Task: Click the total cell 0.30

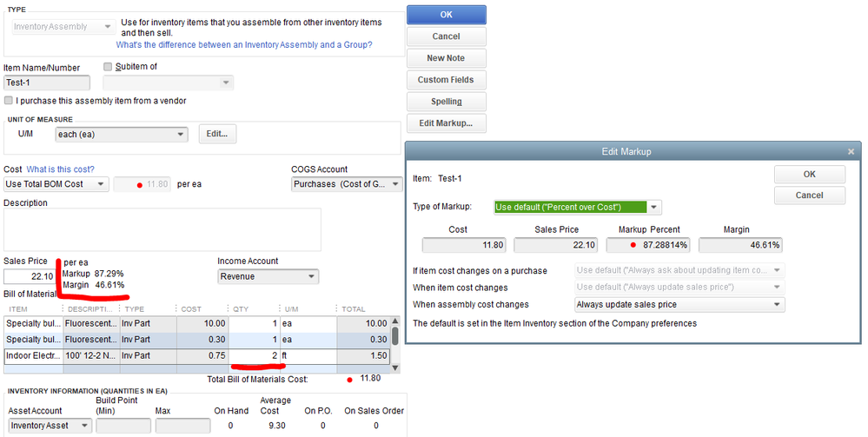Action: coord(362,340)
